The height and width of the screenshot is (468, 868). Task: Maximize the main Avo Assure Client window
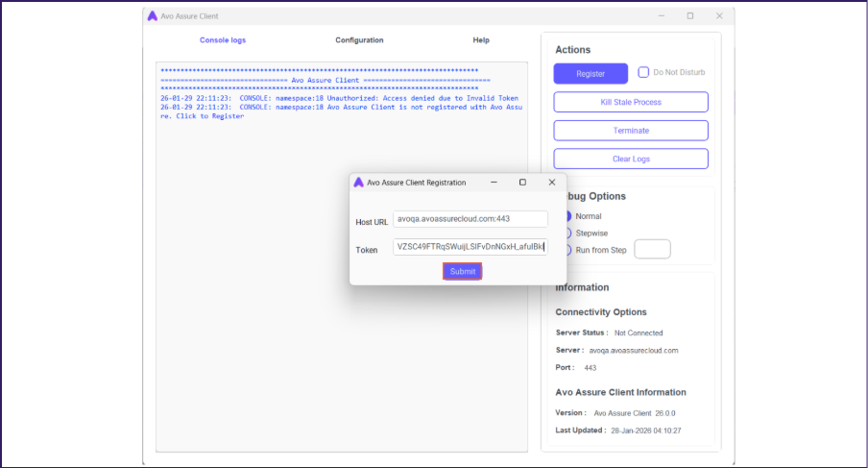click(689, 16)
